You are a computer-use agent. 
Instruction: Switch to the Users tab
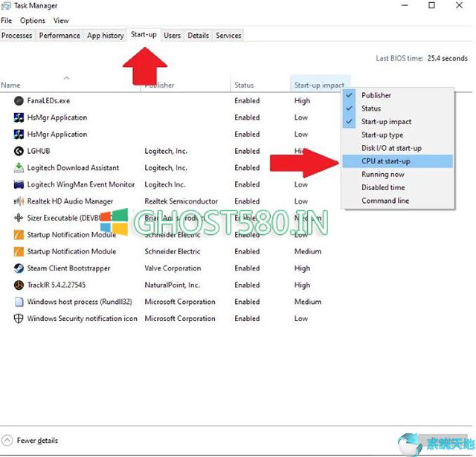click(x=172, y=36)
